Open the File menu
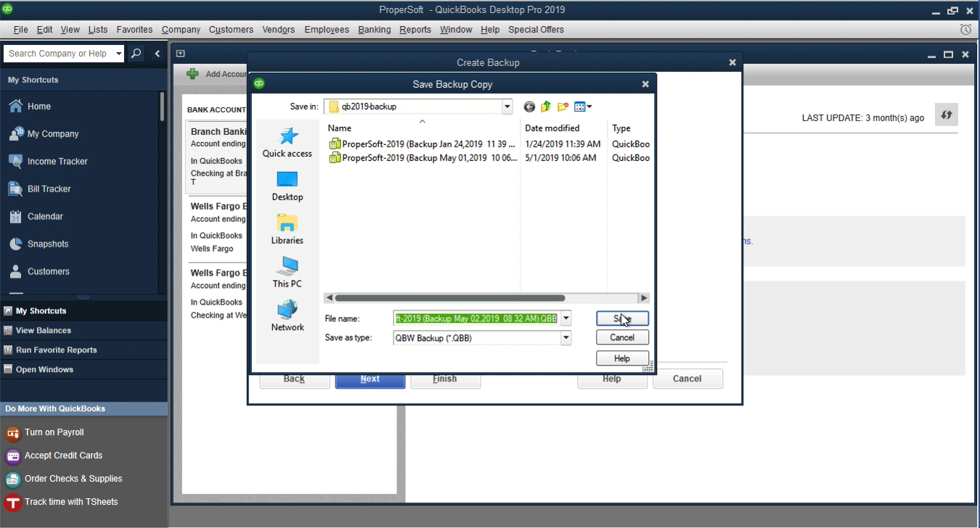 [20, 30]
